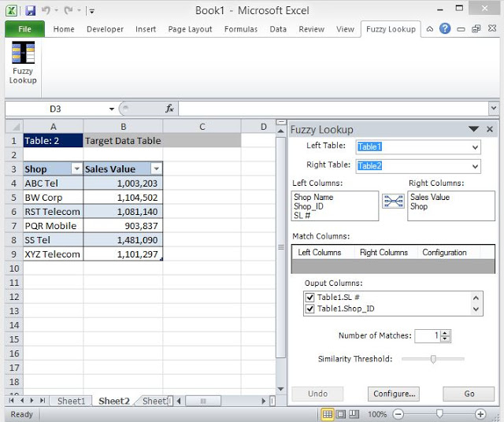
Task: Switch to Normal view in status bar
Action: click(328, 414)
